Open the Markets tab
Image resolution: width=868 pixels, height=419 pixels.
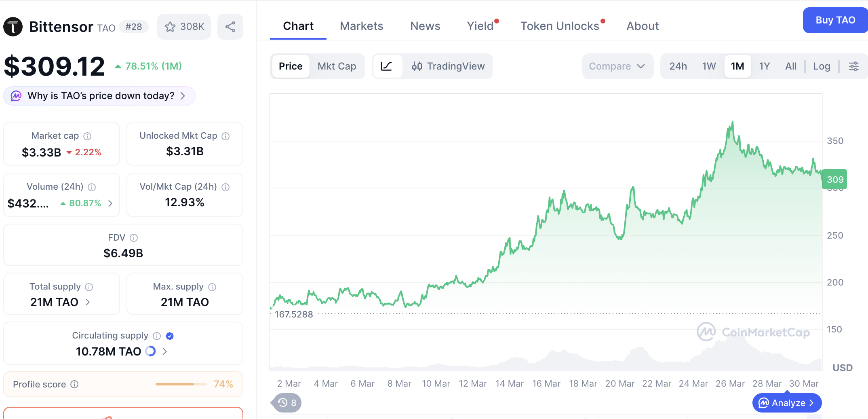pos(361,26)
